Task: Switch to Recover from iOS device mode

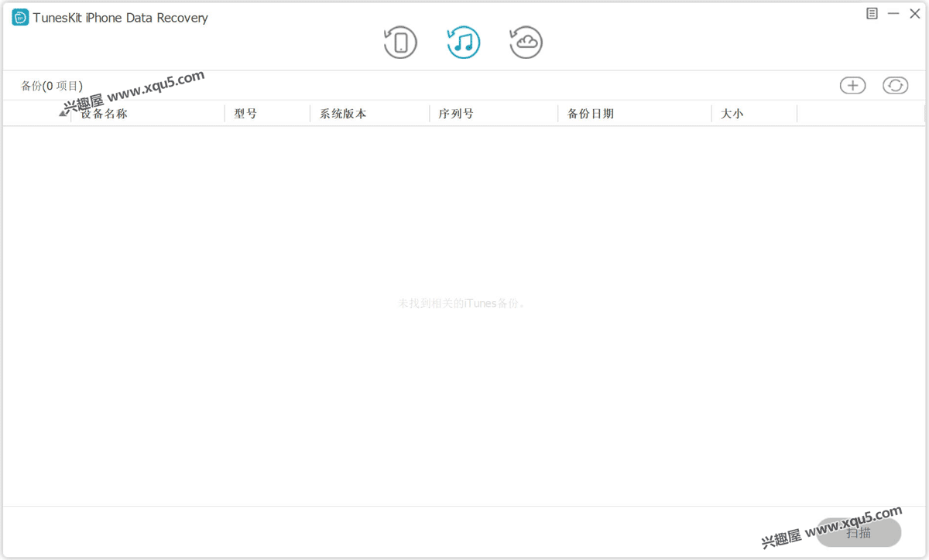Action: point(400,43)
